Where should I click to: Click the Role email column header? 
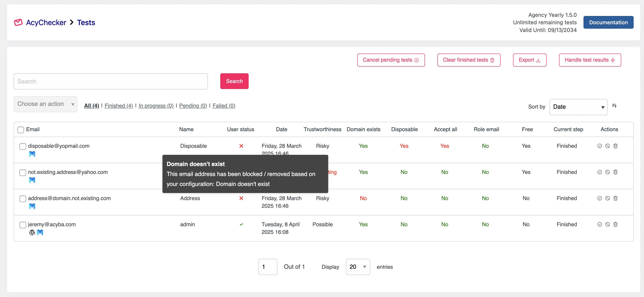(x=486, y=130)
